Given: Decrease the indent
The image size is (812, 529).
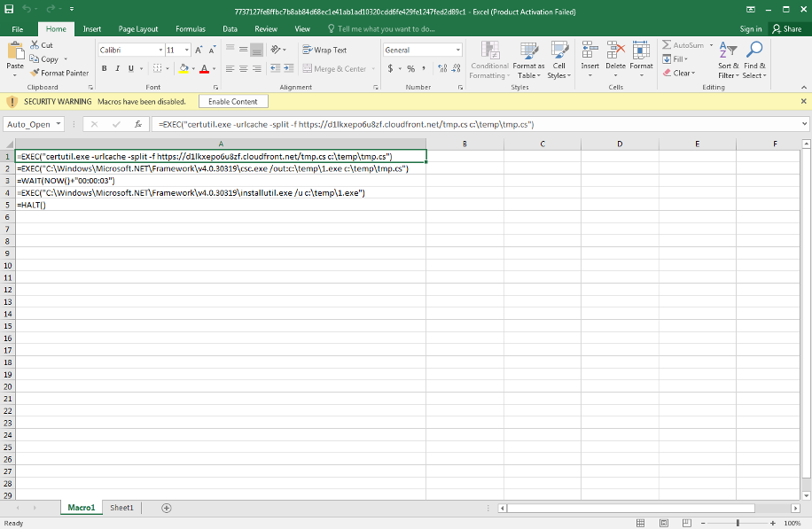Looking at the screenshot, I should point(275,68).
